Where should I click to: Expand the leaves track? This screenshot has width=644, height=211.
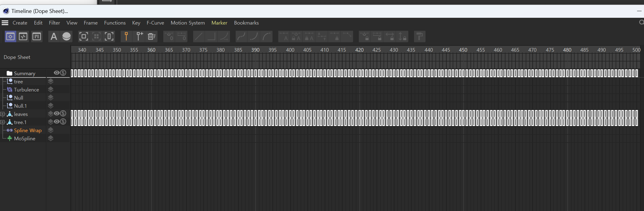point(2,114)
